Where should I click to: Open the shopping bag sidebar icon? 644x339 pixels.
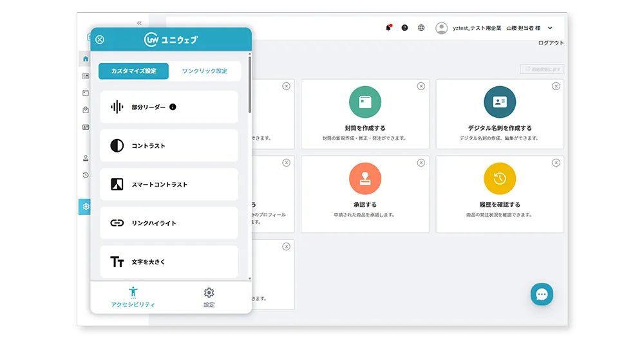86,110
